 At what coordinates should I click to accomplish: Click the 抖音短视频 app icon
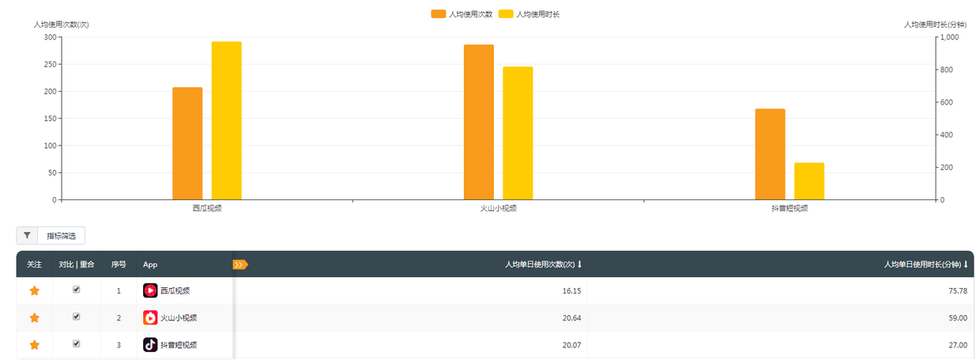coord(150,345)
